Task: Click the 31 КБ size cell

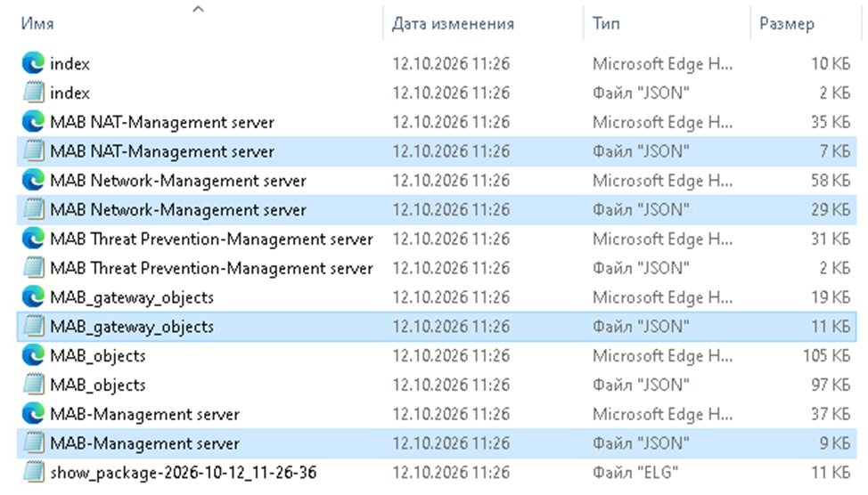Action: (831, 239)
